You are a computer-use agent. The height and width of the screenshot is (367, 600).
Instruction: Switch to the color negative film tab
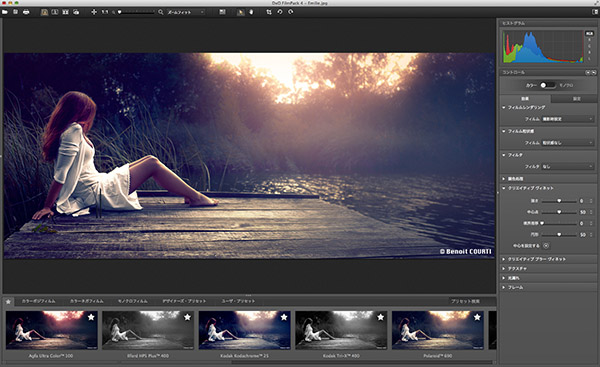click(86, 301)
